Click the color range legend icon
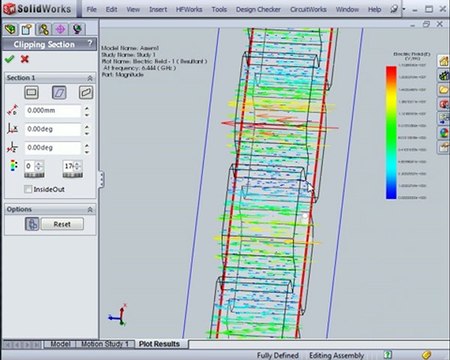This screenshot has height=360, width=450. pyautogui.click(x=13, y=166)
